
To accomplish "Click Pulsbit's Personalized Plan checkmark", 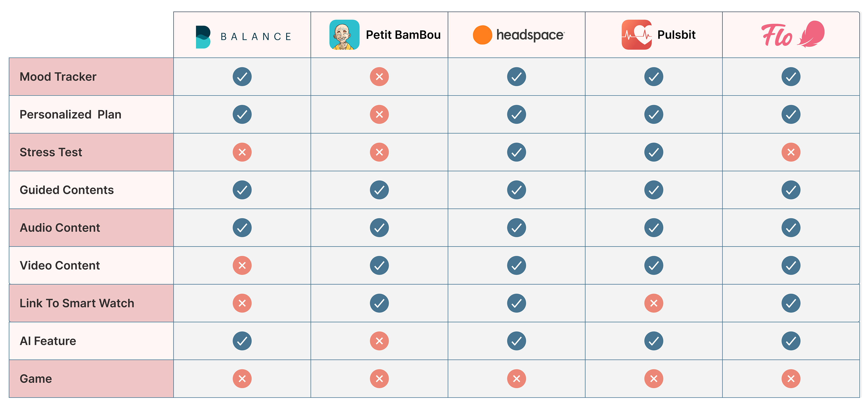I will pyautogui.click(x=654, y=115).
